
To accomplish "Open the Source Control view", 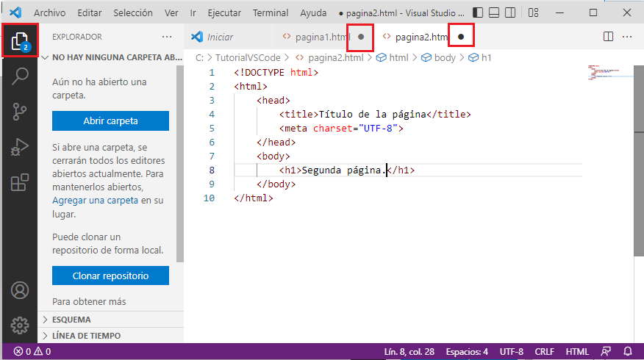I will (x=20, y=111).
